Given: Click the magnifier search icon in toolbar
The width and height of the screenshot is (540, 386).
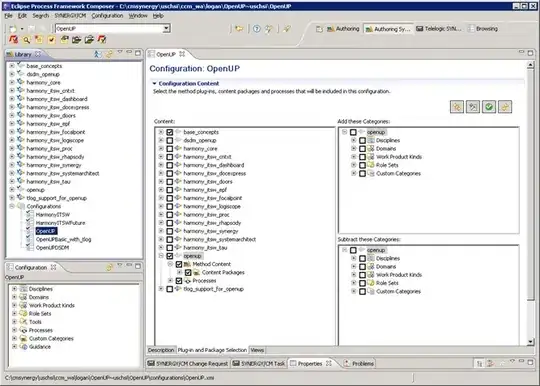Looking at the screenshot, I should (26, 40).
